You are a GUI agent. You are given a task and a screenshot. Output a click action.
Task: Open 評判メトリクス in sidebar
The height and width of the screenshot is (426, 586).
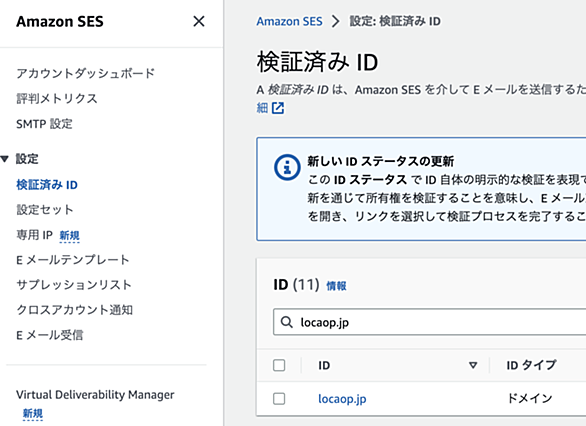coord(57,98)
